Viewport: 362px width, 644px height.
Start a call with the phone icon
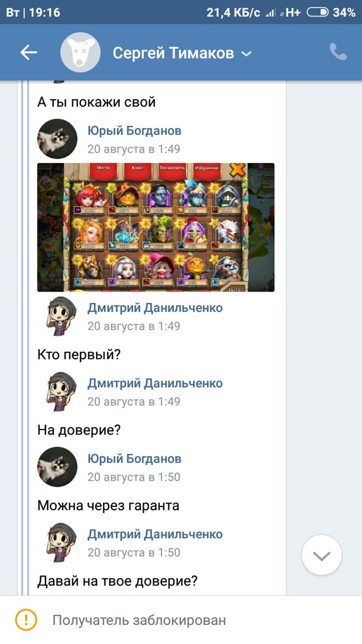coord(338,52)
